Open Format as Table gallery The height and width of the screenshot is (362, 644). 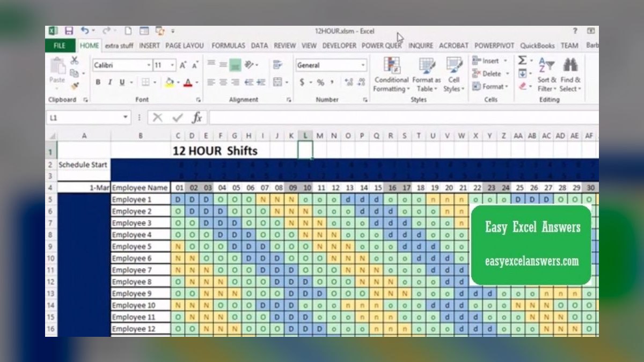click(427, 75)
